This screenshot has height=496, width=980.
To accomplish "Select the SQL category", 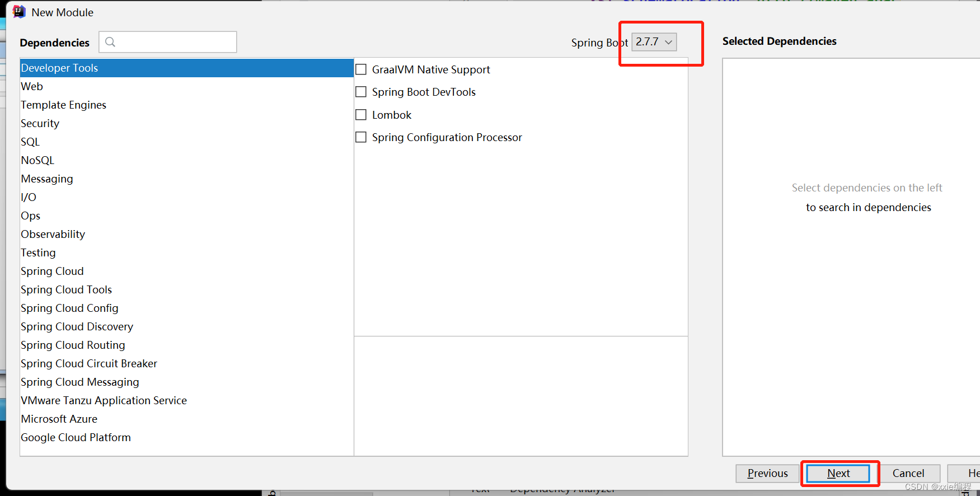I will coord(187,142).
